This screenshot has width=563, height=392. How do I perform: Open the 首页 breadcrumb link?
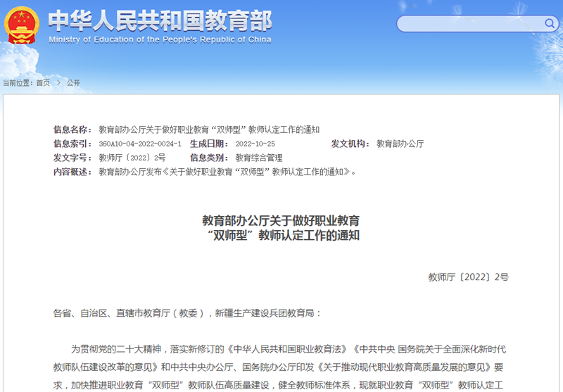43,83
